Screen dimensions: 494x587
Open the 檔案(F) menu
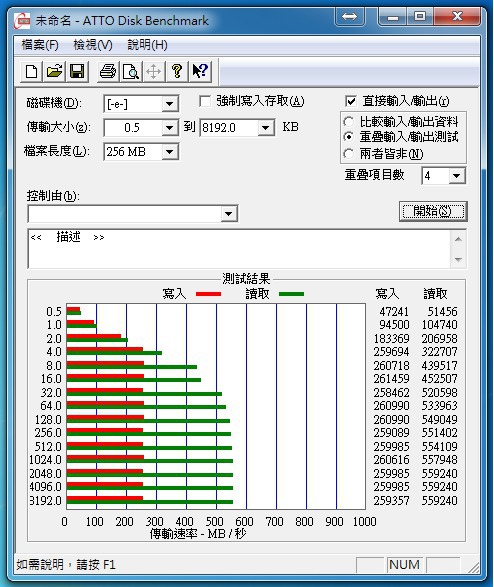40,45
